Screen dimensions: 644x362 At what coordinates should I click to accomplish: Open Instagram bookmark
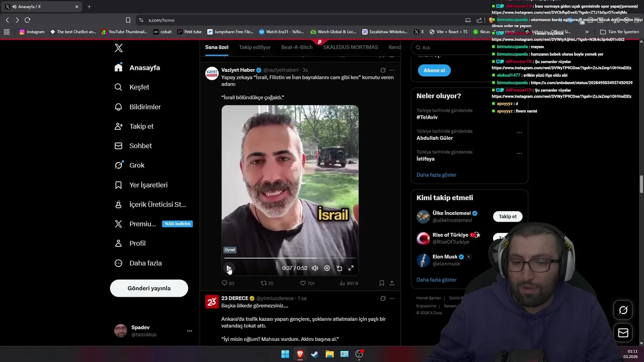[x=32, y=32]
